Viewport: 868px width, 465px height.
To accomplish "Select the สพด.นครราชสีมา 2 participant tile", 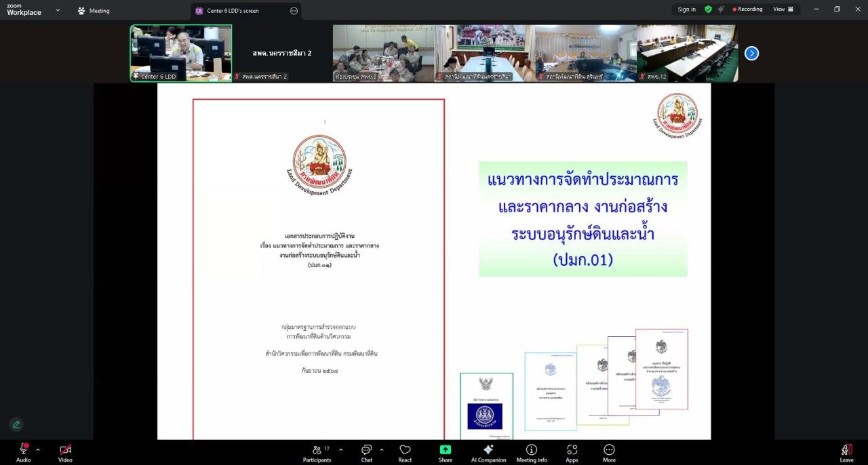I will 282,53.
